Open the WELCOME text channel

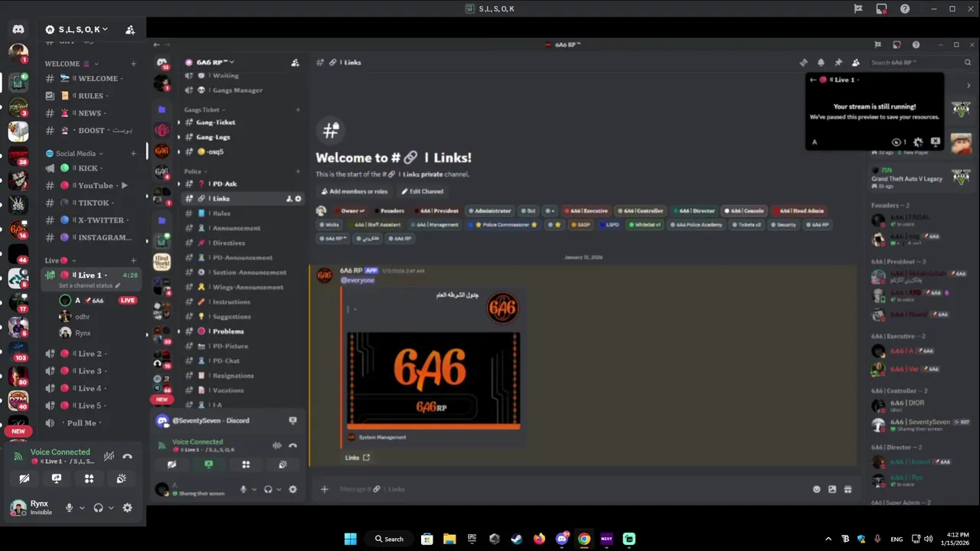pos(90,78)
